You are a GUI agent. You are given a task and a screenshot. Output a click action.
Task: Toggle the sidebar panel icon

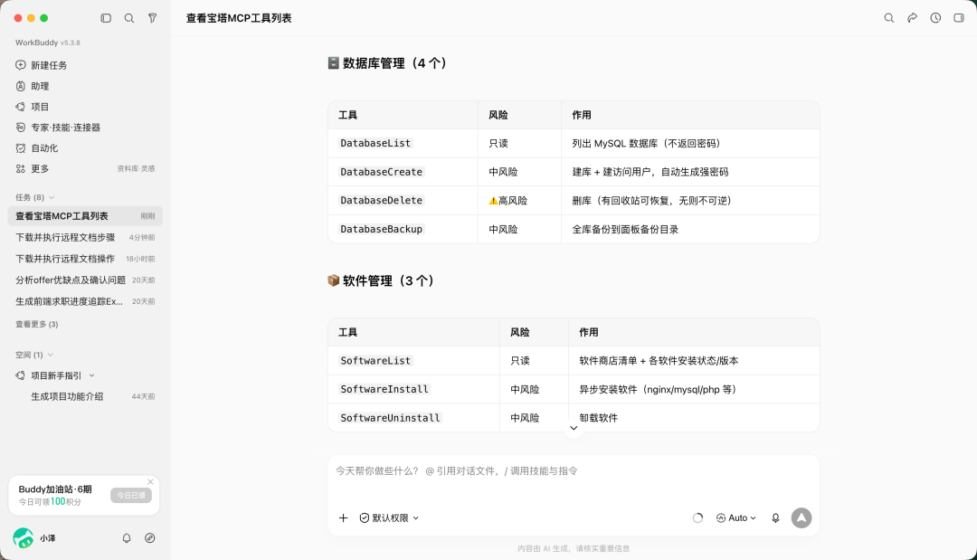tap(106, 18)
